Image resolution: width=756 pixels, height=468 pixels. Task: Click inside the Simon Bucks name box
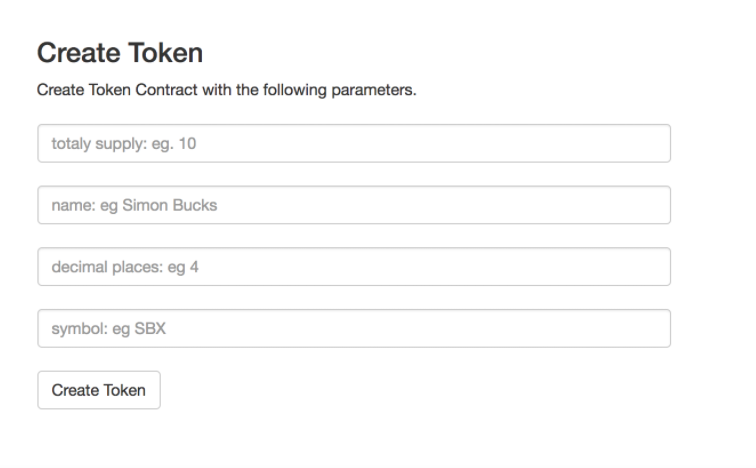[354, 205]
